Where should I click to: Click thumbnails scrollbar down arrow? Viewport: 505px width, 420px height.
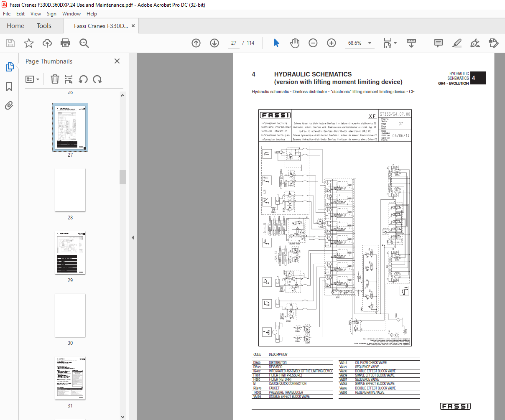point(122,417)
